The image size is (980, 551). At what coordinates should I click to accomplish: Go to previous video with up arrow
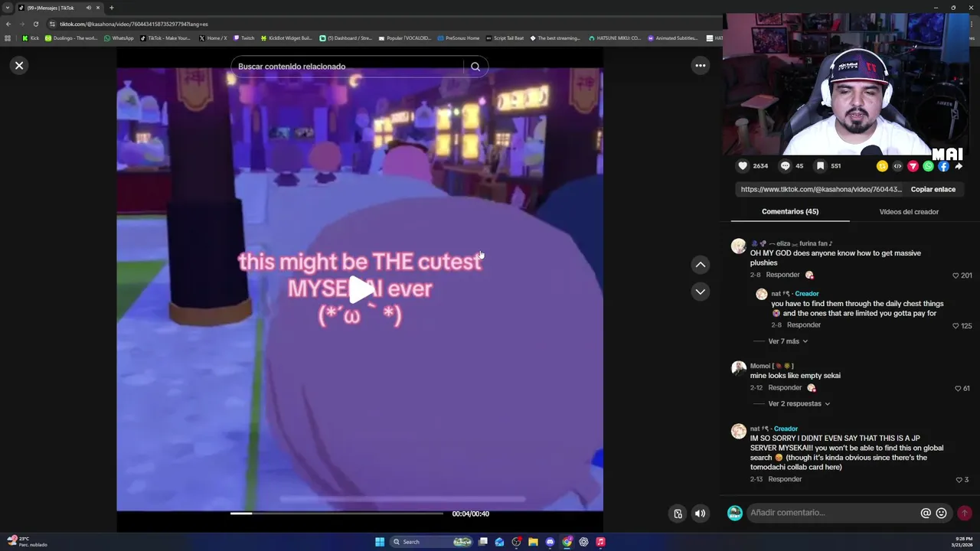pyautogui.click(x=700, y=265)
